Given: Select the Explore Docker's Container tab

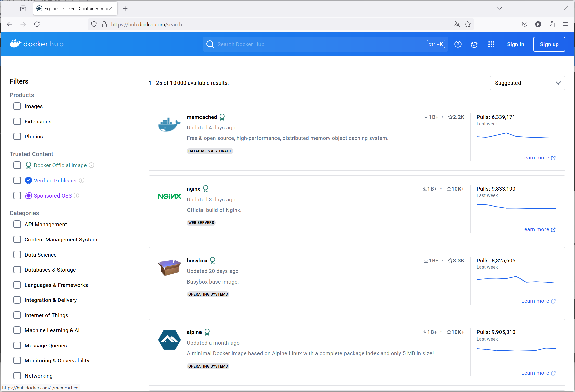Looking at the screenshot, I should click(x=75, y=9).
